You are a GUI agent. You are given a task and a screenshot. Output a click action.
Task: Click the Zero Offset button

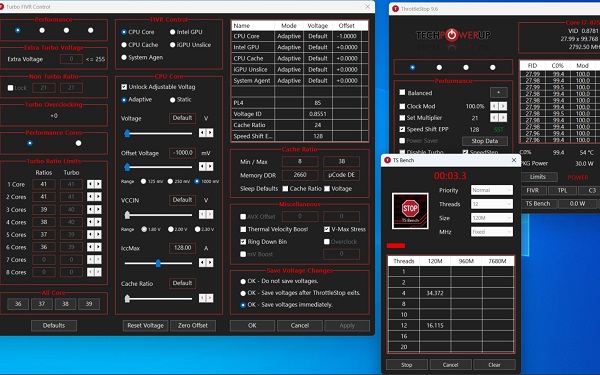point(193,326)
